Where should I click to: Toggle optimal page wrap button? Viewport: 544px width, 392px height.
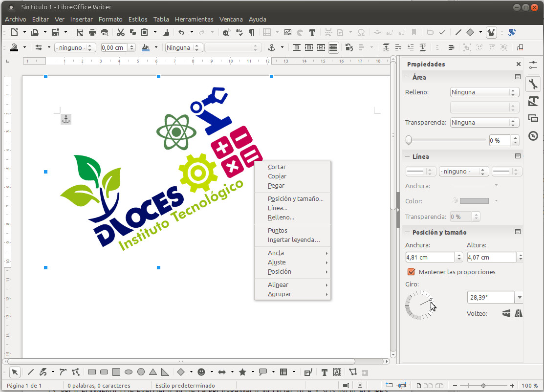click(321, 47)
